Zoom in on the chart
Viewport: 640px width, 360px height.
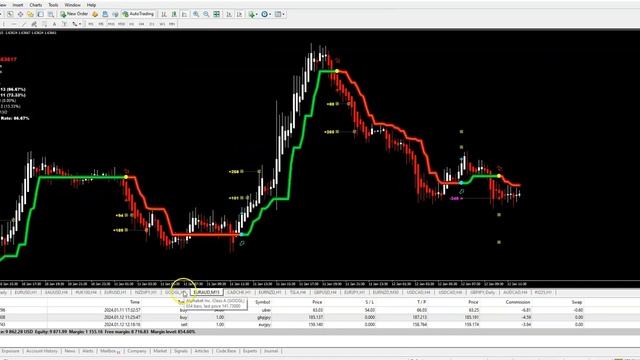point(196,14)
